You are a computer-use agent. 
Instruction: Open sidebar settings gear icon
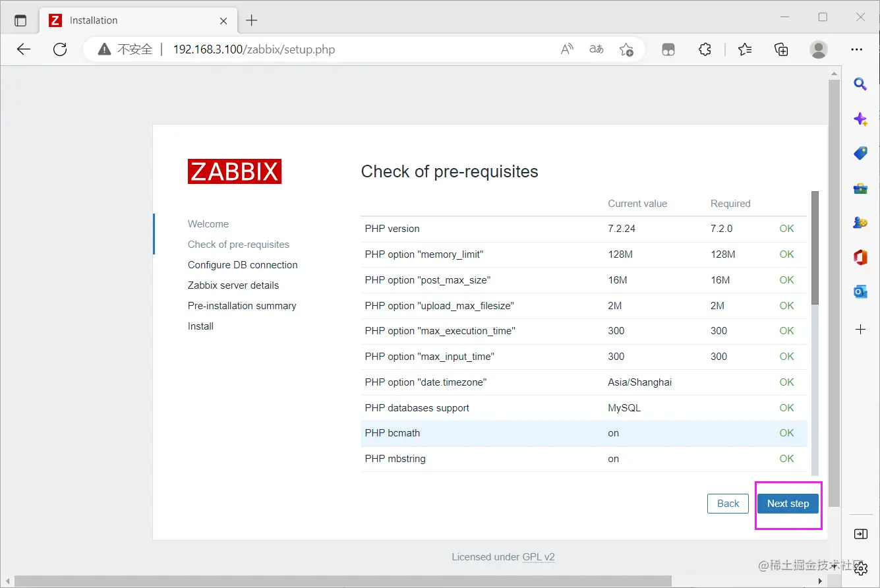click(x=860, y=568)
